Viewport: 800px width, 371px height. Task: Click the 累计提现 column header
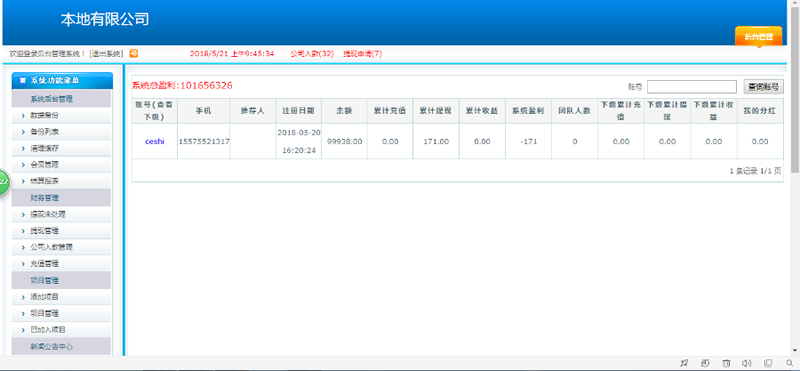[436, 110]
